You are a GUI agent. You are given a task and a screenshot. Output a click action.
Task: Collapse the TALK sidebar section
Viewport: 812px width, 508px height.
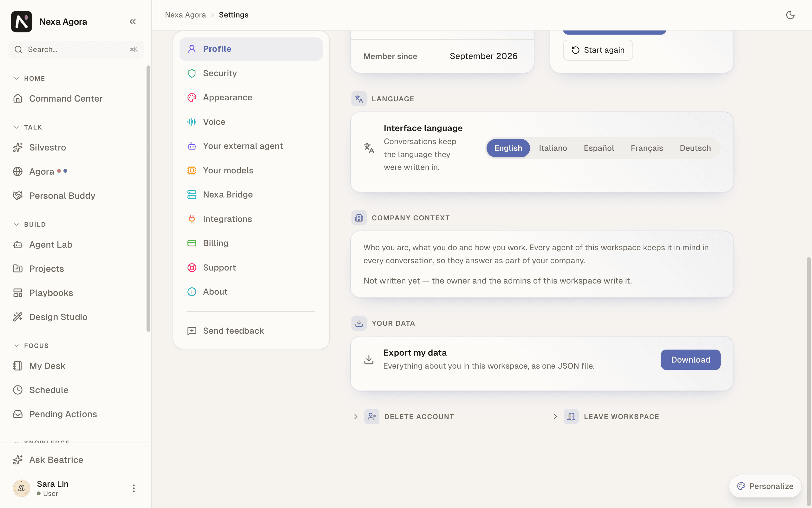tap(28, 127)
